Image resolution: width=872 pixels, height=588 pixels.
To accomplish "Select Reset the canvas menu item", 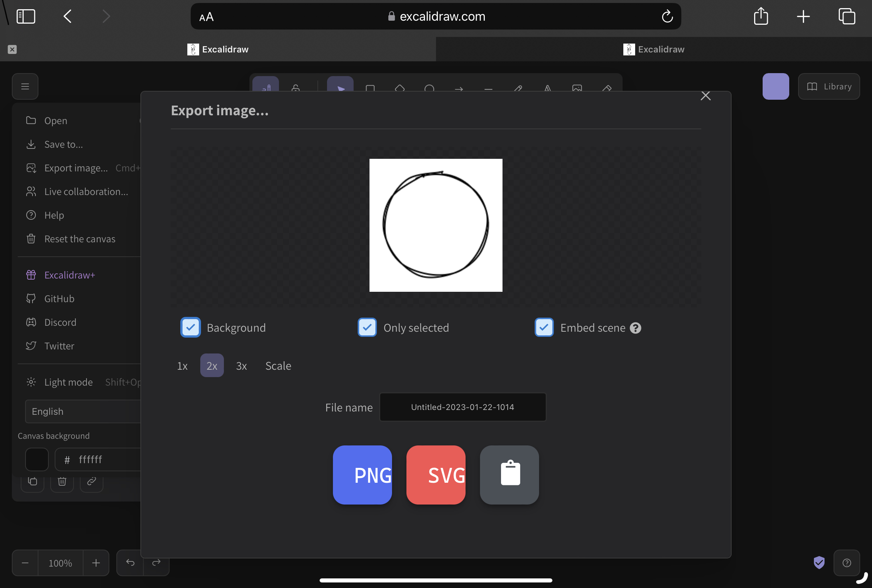I will click(x=79, y=239).
